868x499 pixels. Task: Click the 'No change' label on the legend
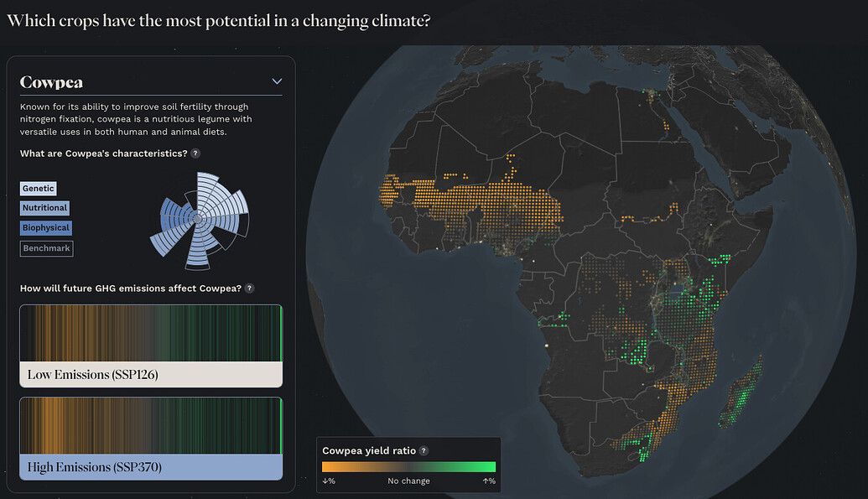pyautogui.click(x=408, y=481)
